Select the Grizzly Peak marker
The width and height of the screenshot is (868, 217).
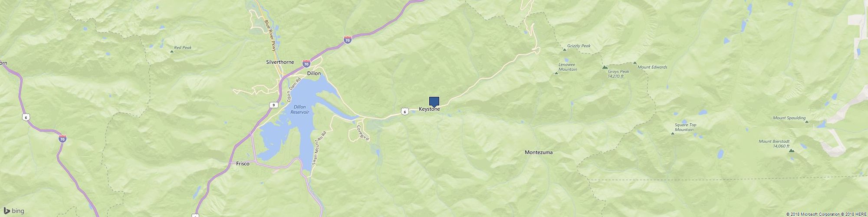(565, 50)
